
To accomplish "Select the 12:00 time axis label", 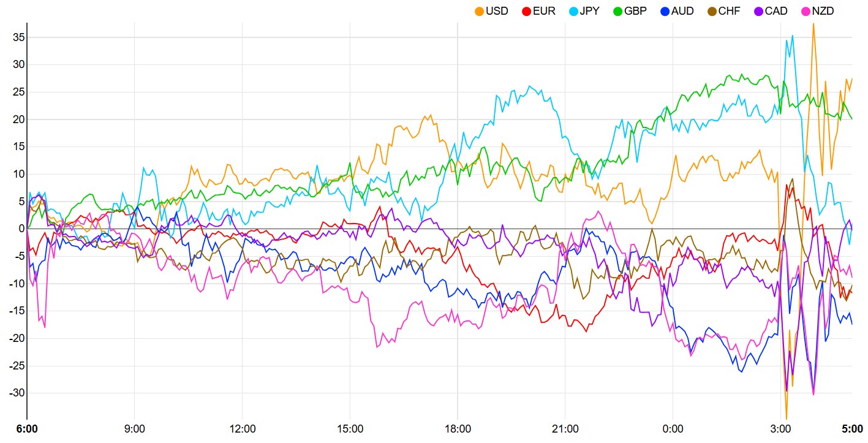I will click(242, 429).
